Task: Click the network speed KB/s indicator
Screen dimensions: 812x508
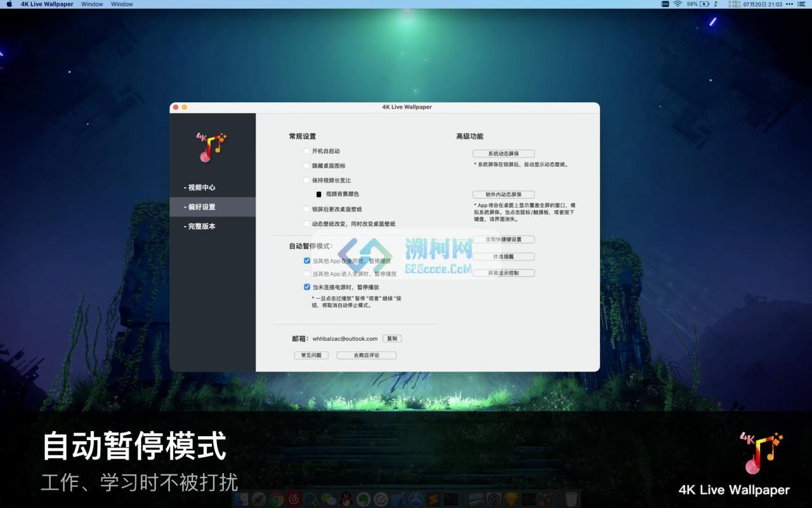Action: click(735, 4)
